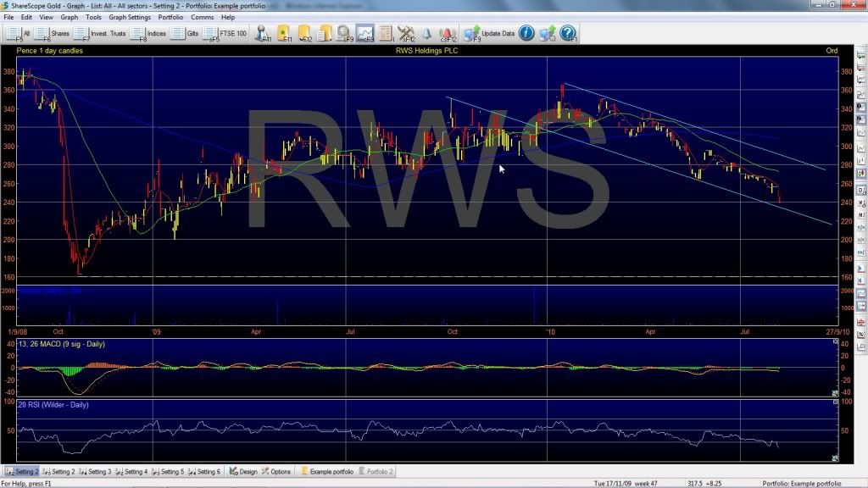The width and height of the screenshot is (868, 488).
Task: Click the red alarm bell icon (csF12)
Action: point(448,34)
